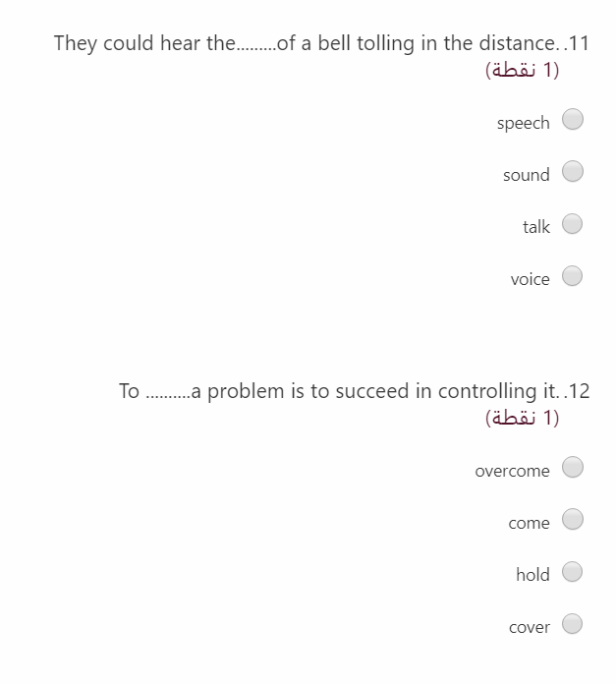Select the 'overcome' radio button

[x=573, y=467]
